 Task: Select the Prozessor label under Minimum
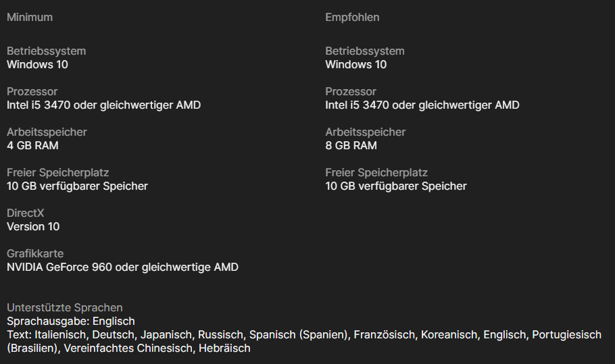click(32, 92)
